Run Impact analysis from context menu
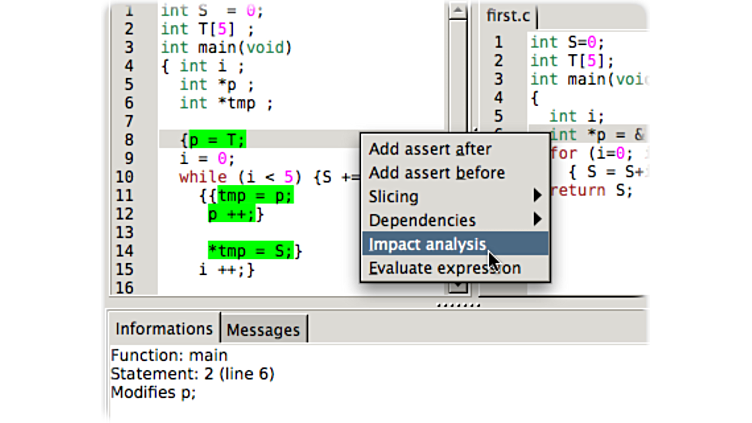The height and width of the screenshot is (423, 752). click(428, 244)
